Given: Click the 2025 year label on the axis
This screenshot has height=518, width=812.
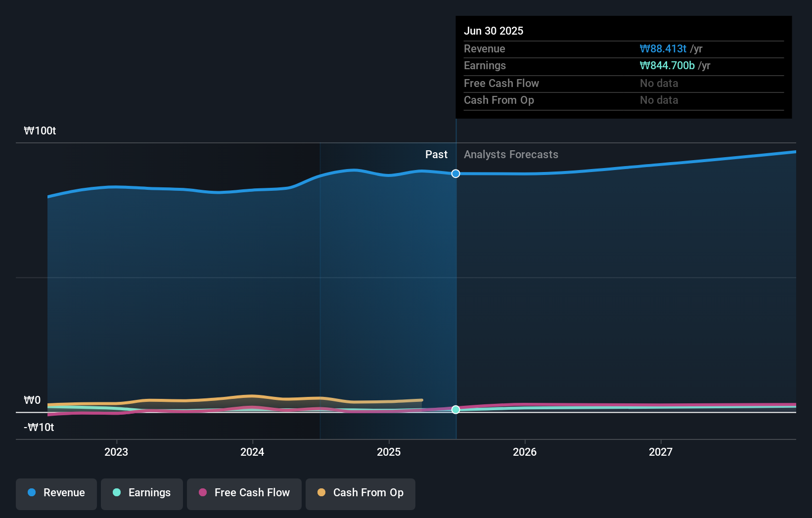Looking at the screenshot, I should point(389,451).
